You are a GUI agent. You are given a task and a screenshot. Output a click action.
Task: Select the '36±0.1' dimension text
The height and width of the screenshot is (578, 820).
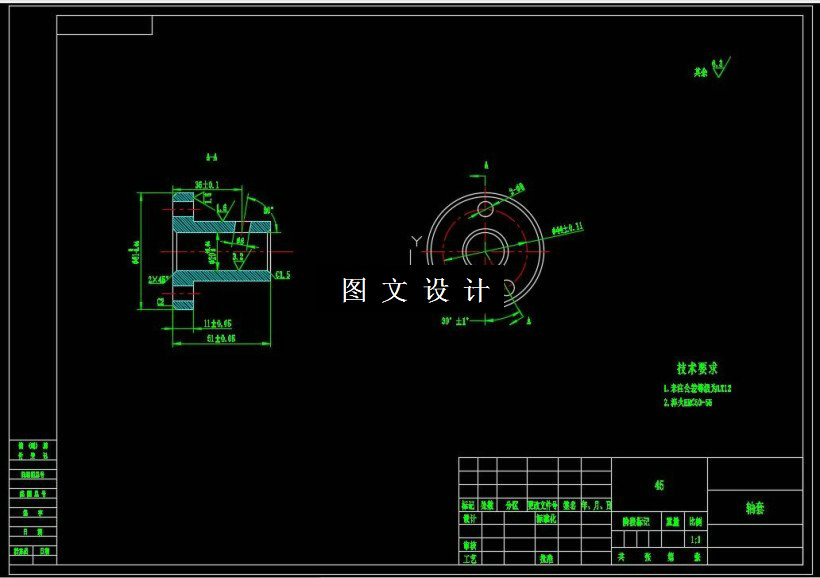click(x=207, y=185)
